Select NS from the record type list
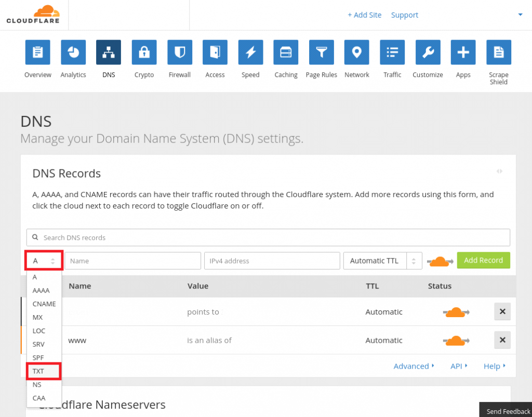Viewport: 532px width, 417px height. [x=44, y=384]
